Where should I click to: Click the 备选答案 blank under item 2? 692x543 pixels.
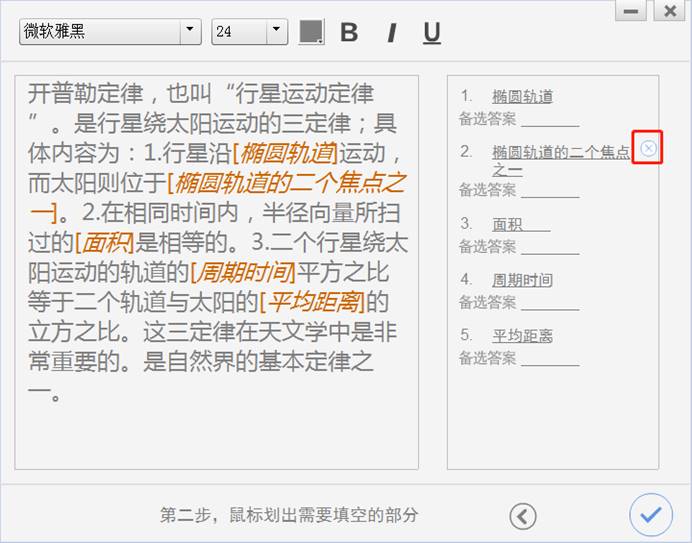click(550, 191)
